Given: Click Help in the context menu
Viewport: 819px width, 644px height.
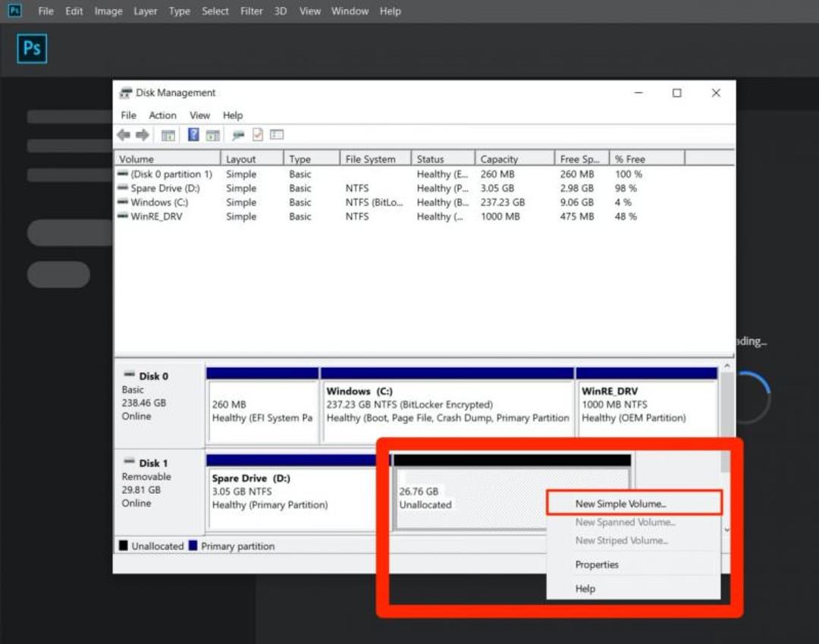Looking at the screenshot, I should coord(585,589).
